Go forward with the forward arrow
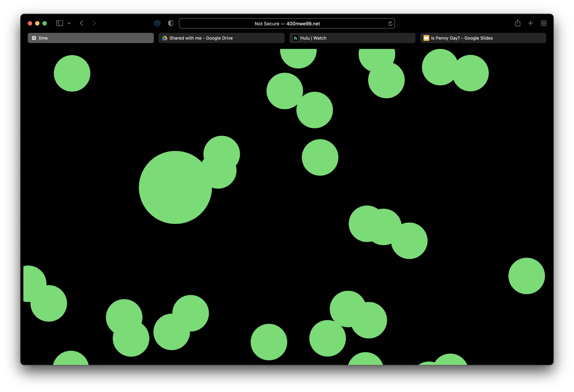The width and height of the screenshot is (574, 392). coord(94,23)
